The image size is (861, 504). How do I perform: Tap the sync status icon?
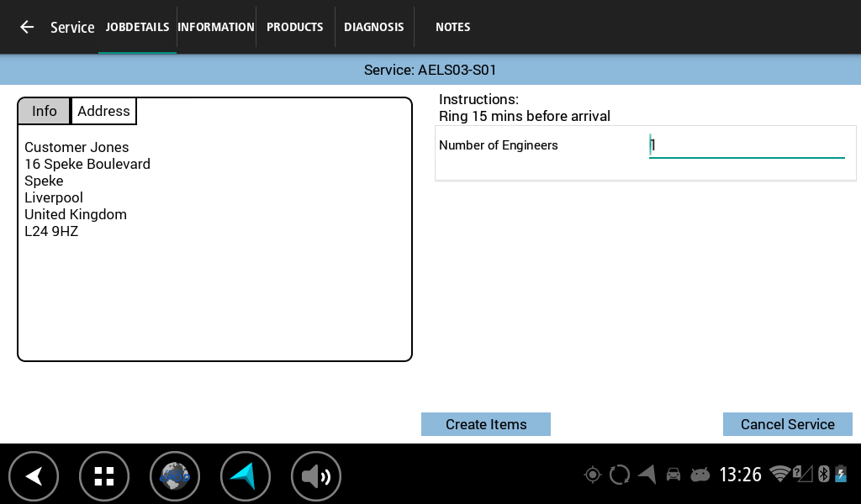pyautogui.click(x=620, y=475)
